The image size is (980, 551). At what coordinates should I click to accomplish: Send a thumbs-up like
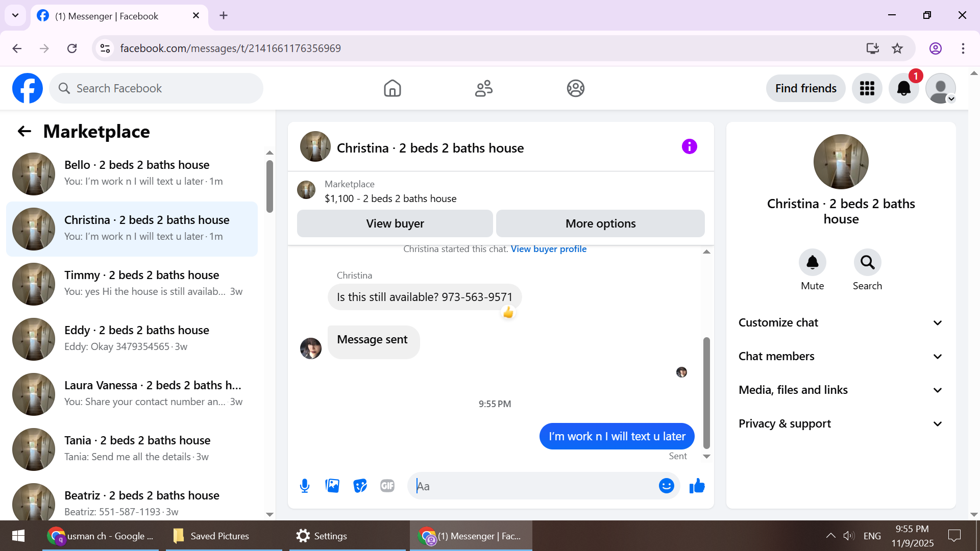697,486
